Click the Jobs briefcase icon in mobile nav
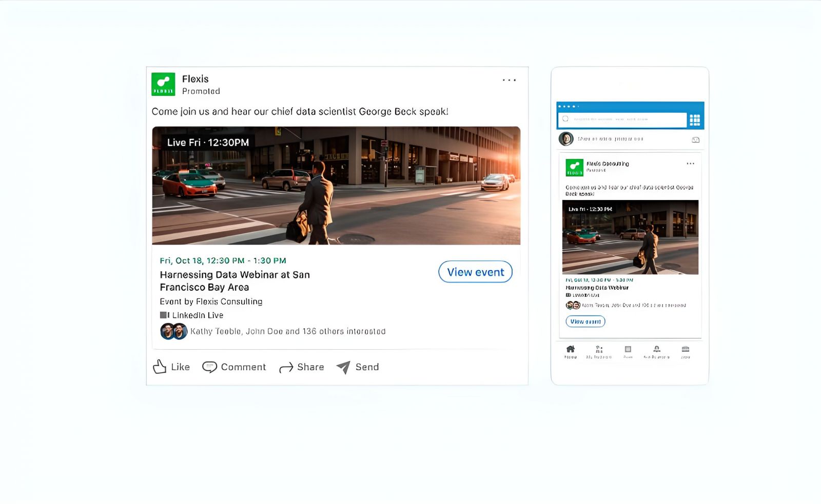Image resolution: width=821 pixels, height=504 pixels. [686, 349]
